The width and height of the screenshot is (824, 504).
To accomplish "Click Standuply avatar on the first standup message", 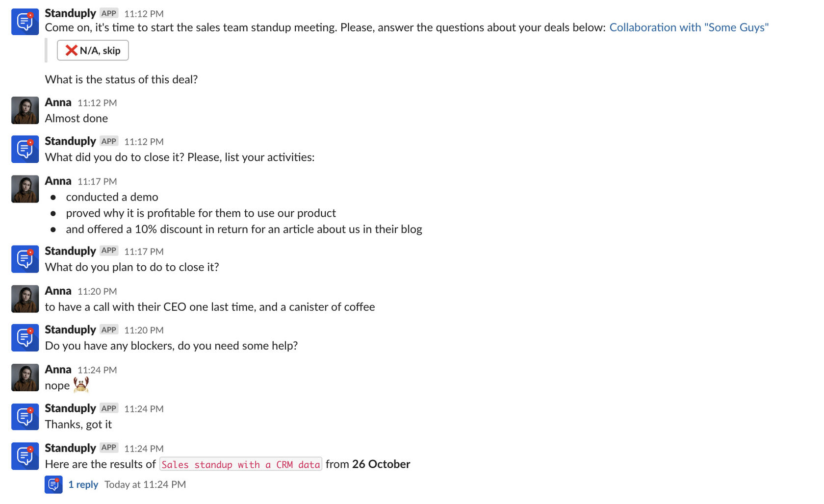I will coord(25,22).
